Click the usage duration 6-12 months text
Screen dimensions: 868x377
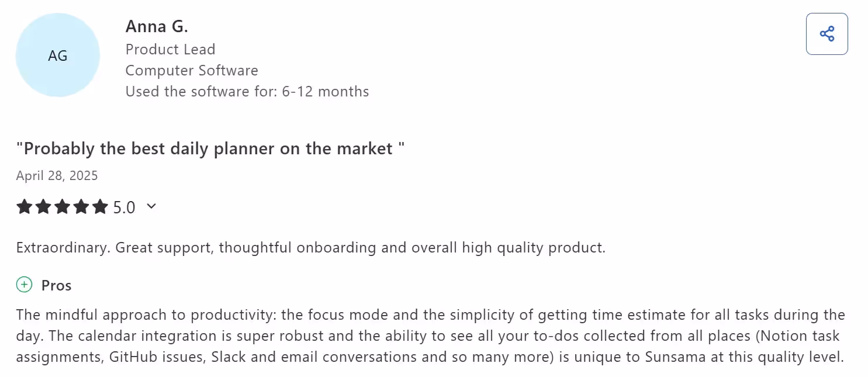click(247, 91)
